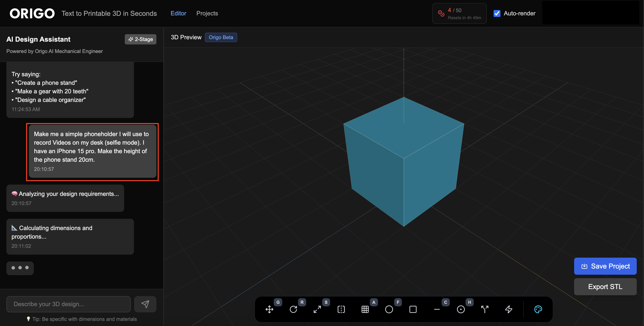Toggle the 2-Stage mode button
644x326 pixels.
coord(141,39)
